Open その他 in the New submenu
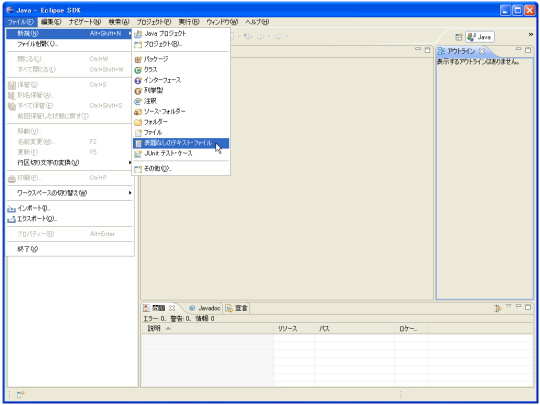Image resolution: width=540 pixels, height=405 pixels. (x=181, y=168)
